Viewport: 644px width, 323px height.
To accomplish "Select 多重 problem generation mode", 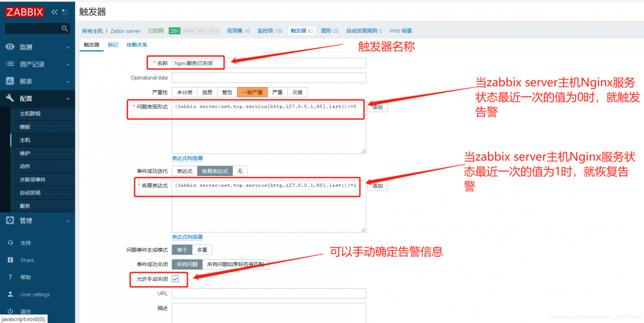I will [x=202, y=250].
